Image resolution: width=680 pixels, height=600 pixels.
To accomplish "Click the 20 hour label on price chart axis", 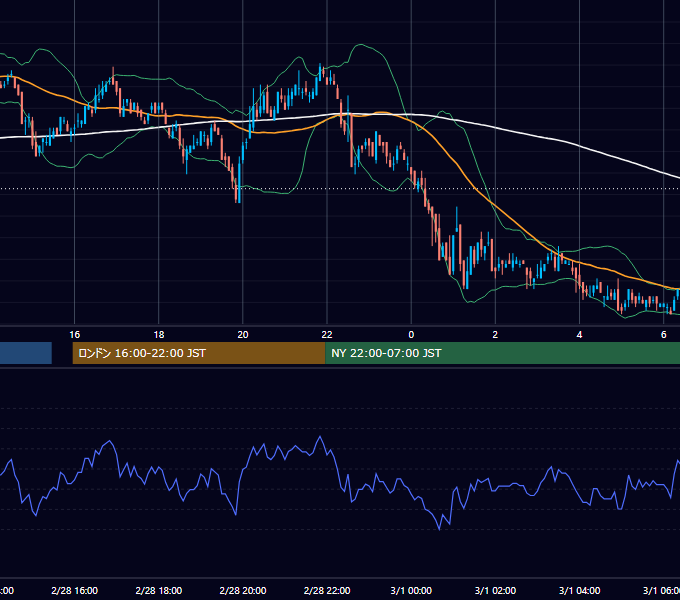I will [243, 335].
